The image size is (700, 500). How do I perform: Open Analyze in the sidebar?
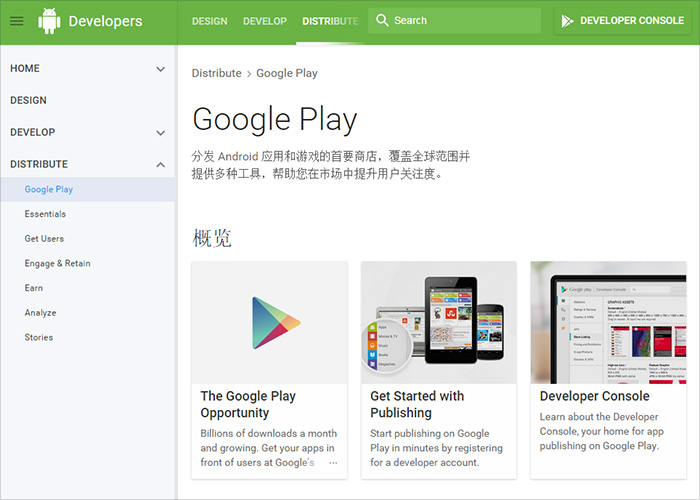[x=41, y=313]
